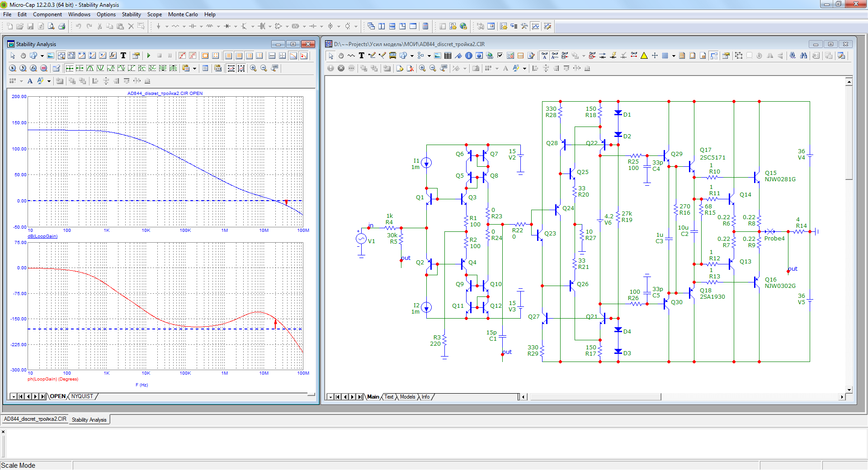Select the Text mode T icon in the schematic toolbar
Viewport: 868px width, 470px height.
pos(361,56)
